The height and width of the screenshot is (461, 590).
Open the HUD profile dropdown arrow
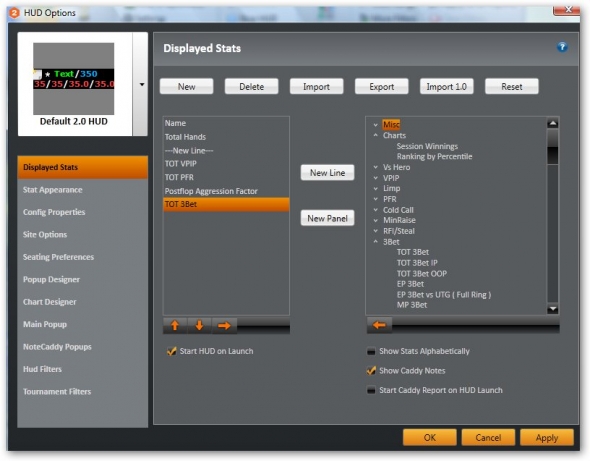[x=141, y=84]
